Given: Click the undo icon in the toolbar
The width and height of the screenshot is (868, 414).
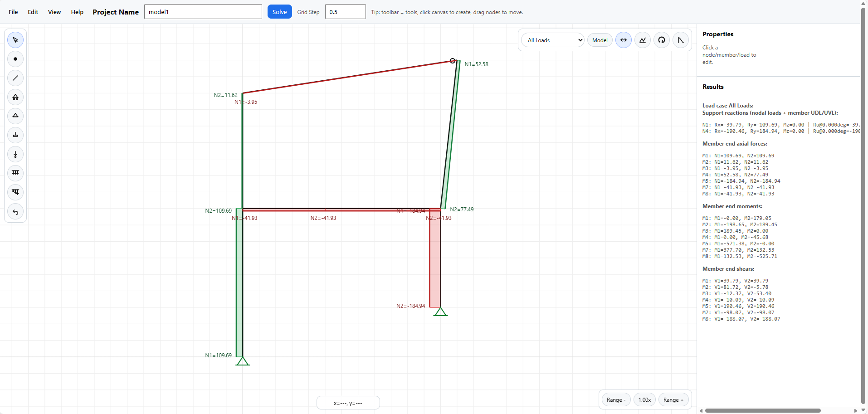Looking at the screenshot, I should click(15, 212).
